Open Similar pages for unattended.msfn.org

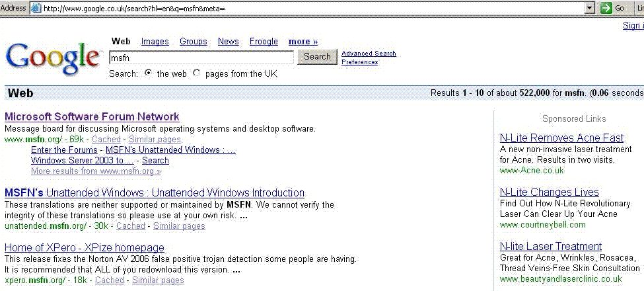click(x=179, y=226)
